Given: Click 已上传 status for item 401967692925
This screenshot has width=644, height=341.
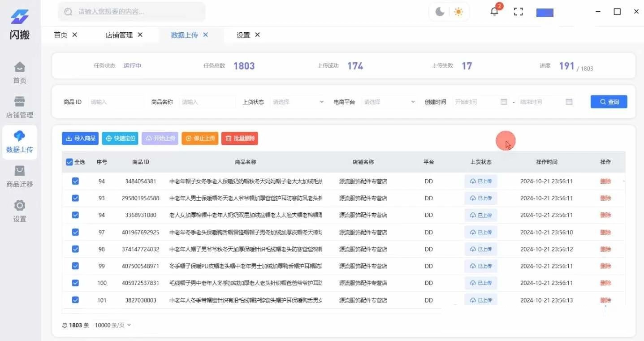Looking at the screenshot, I should point(481,232).
